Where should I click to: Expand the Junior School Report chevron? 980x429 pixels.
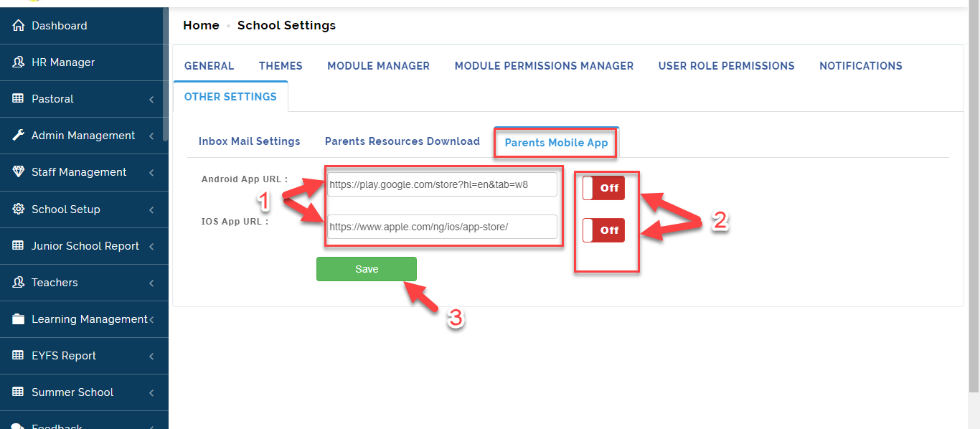(x=151, y=247)
